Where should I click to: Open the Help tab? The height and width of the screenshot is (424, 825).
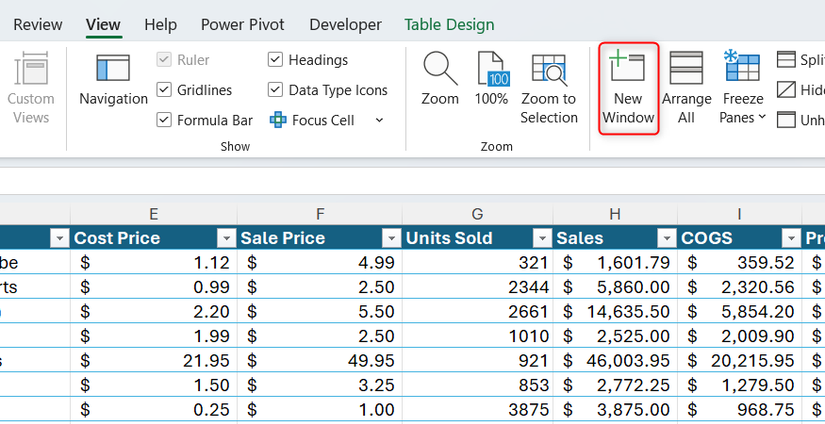160,25
